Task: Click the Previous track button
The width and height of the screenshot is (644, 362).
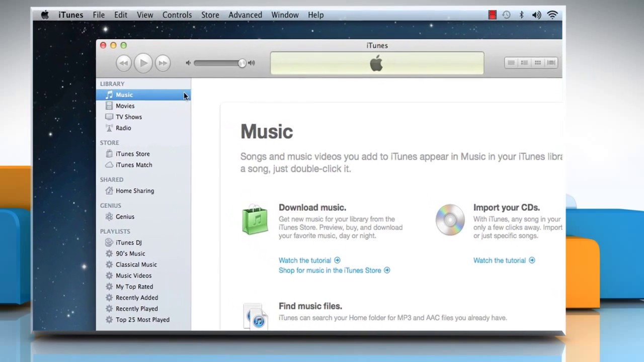Action: tap(123, 63)
